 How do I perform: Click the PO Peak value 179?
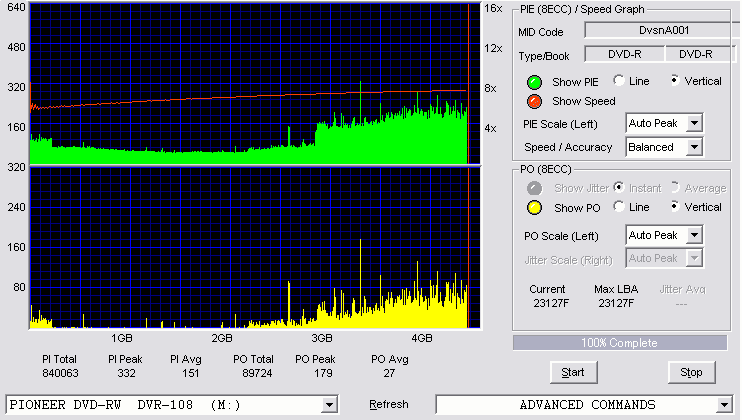coord(323,373)
